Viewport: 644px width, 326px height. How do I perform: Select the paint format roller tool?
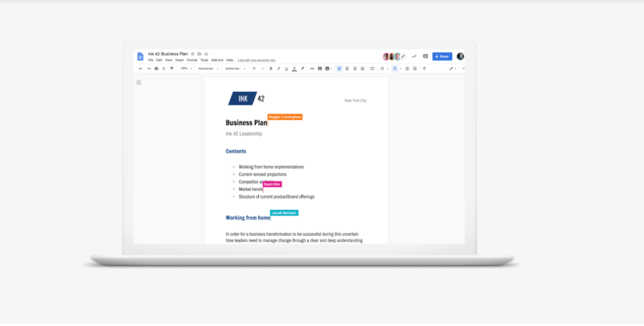point(171,68)
